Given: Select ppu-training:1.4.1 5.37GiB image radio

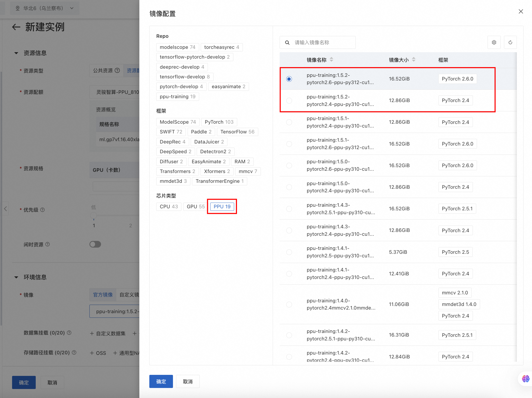Looking at the screenshot, I should [289, 252].
